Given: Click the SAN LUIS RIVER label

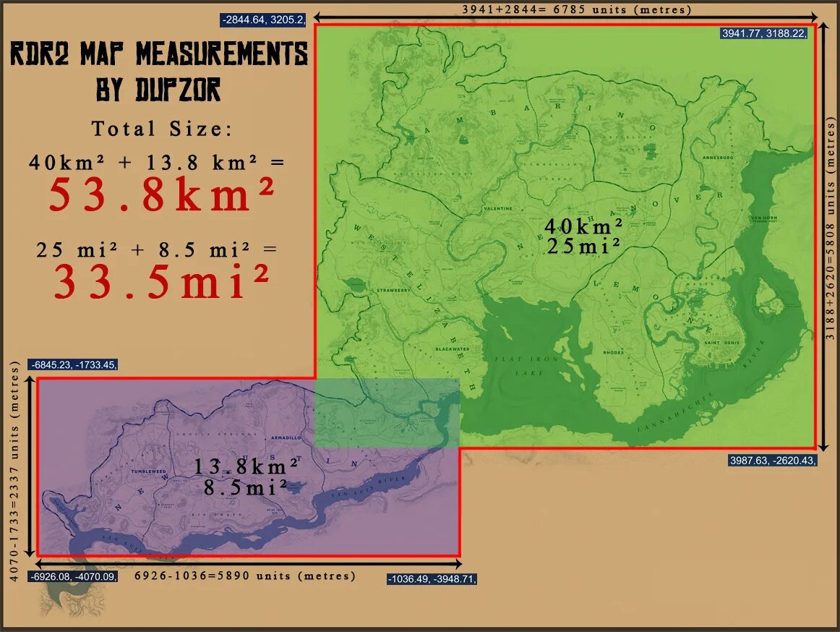Looking at the screenshot, I should (x=369, y=486).
